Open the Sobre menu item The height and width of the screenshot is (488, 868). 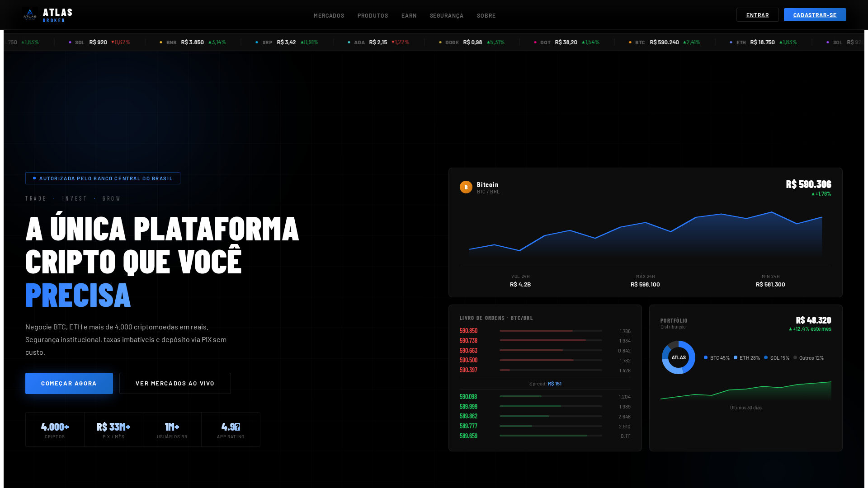(x=486, y=15)
